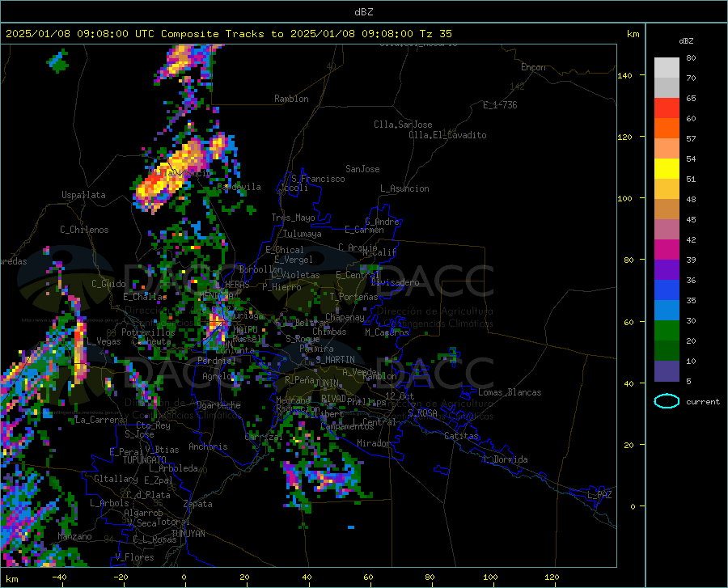728x588 pixels.
Task: Click the 'Catitas' map label
Action: click(461, 436)
